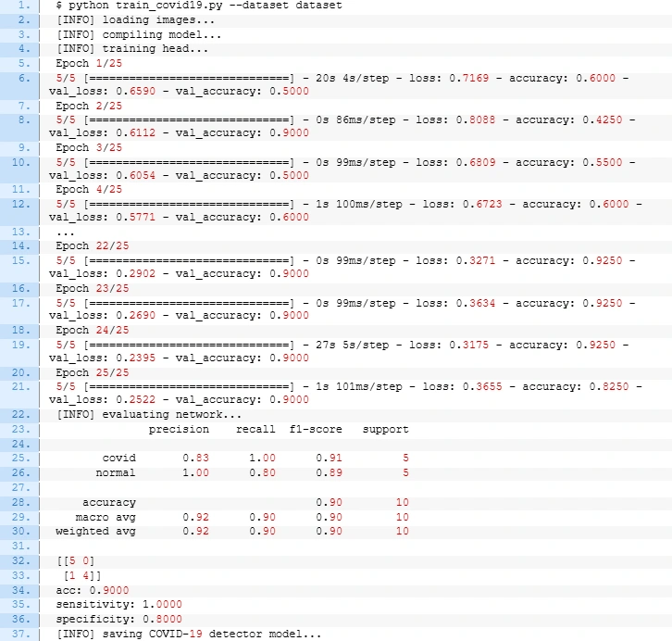The width and height of the screenshot is (672, 641).
Task: Click the 'Epoch 24/25' text
Action: (93, 330)
